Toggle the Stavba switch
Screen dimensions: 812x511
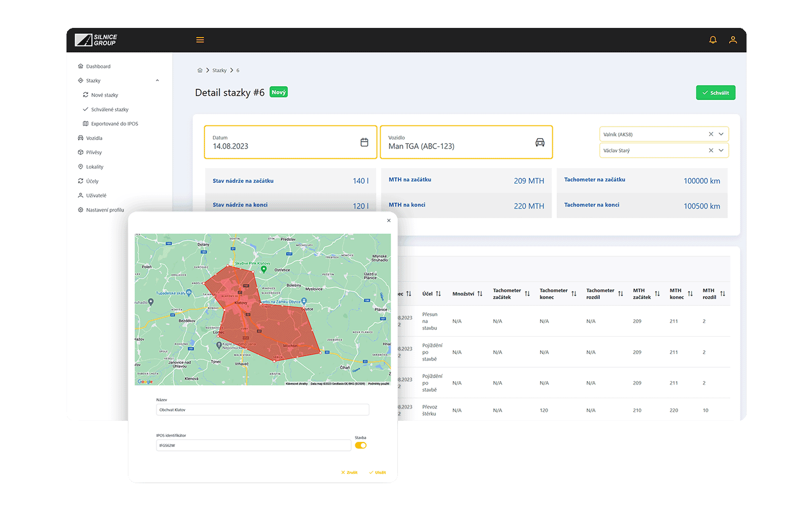tap(361, 446)
